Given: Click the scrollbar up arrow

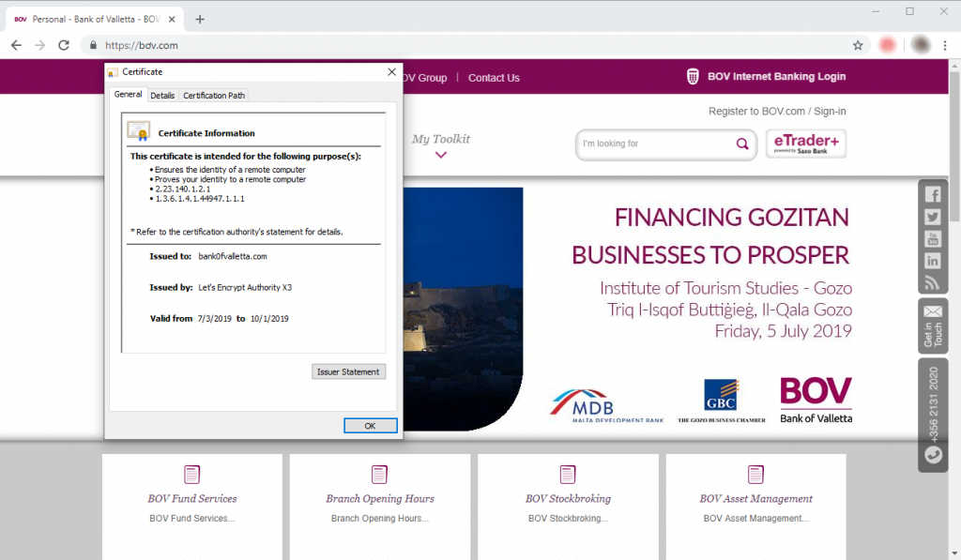Looking at the screenshot, I should click(x=954, y=65).
